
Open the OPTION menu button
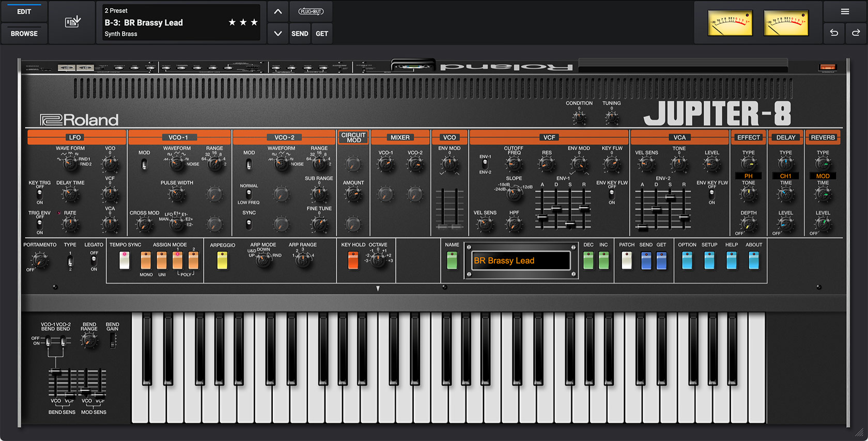point(687,260)
